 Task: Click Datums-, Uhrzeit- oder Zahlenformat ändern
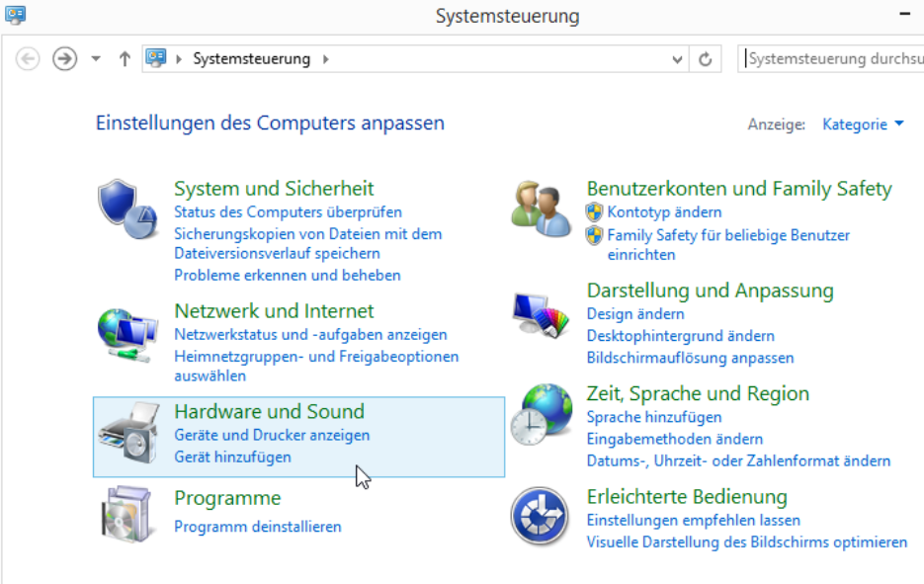[738, 460]
